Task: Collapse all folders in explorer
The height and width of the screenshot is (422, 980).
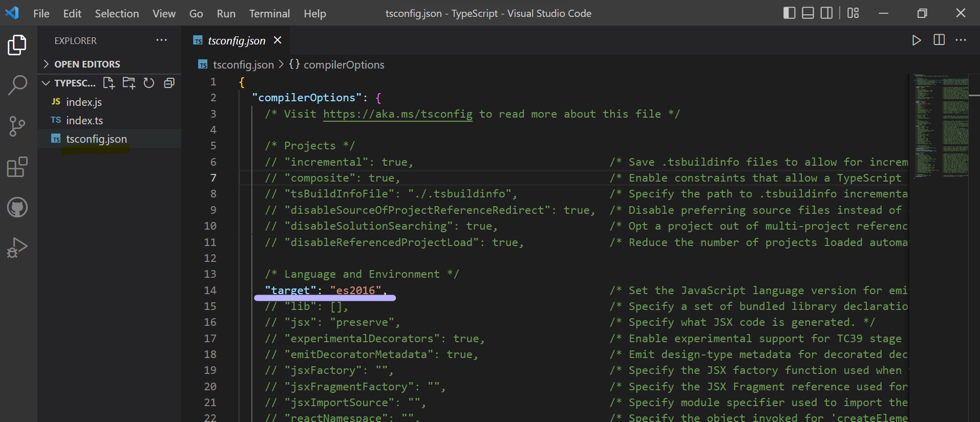Action: [x=169, y=83]
